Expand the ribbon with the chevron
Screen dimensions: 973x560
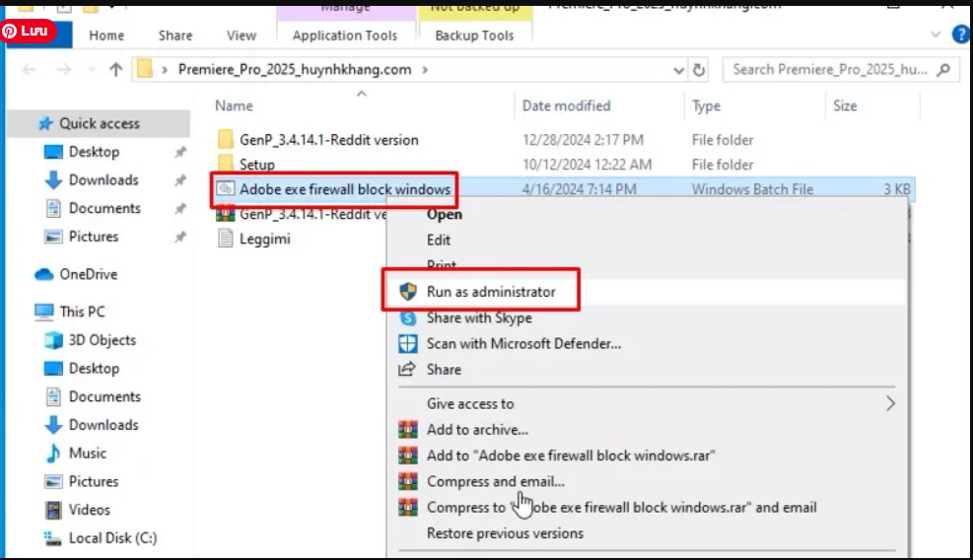click(x=936, y=35)
